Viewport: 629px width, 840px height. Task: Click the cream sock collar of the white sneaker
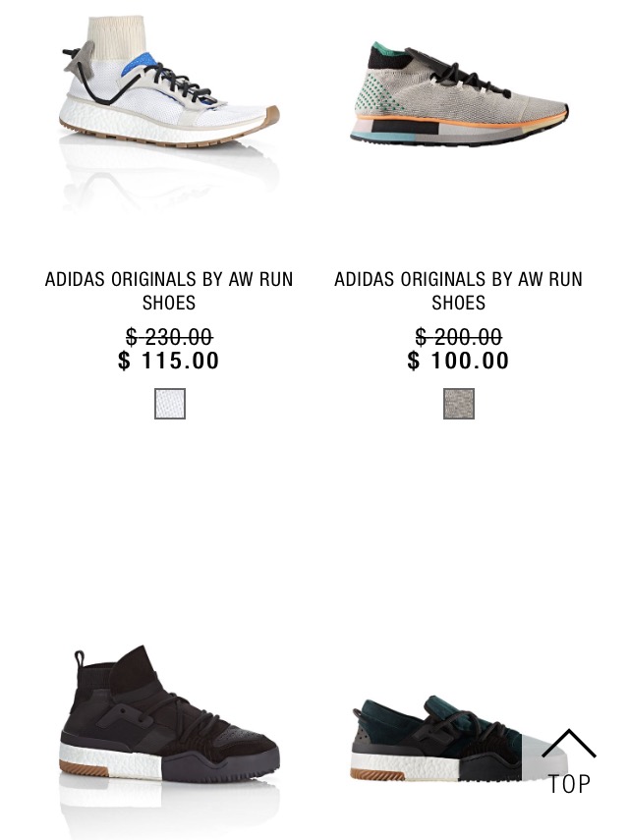coord(115,38)
